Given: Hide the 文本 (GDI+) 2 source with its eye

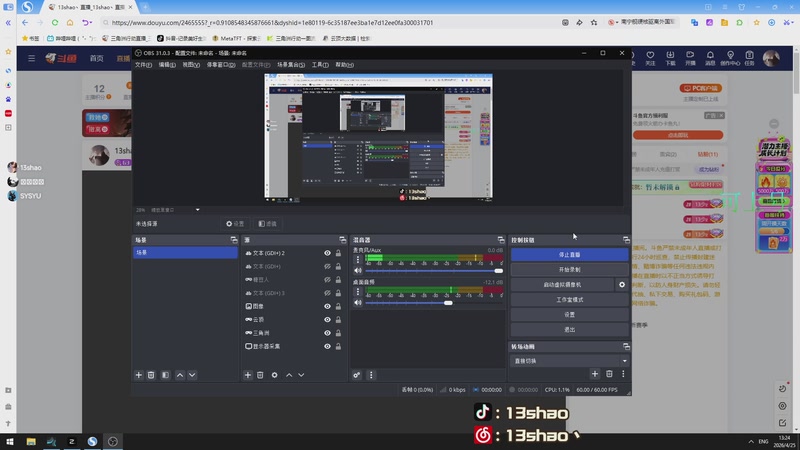Looking at the screenshot, I should click(x=328, y=253).
